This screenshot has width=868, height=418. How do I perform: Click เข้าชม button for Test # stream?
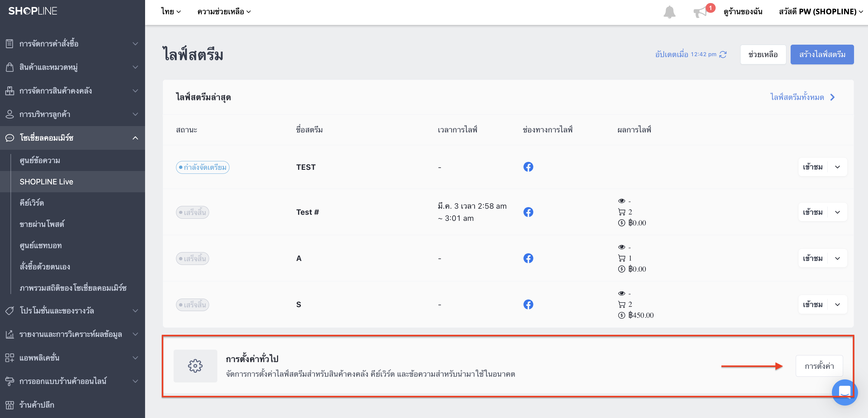tap(813, 212)
